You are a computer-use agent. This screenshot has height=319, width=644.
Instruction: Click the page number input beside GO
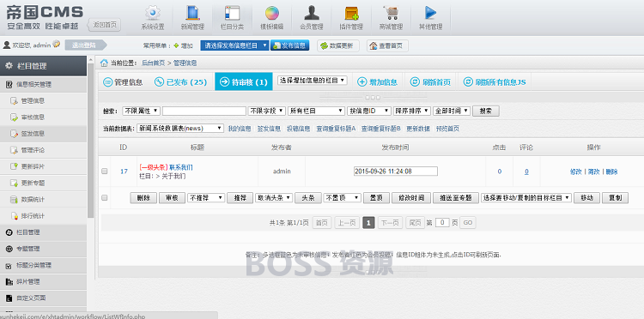[x=442, y=223]
